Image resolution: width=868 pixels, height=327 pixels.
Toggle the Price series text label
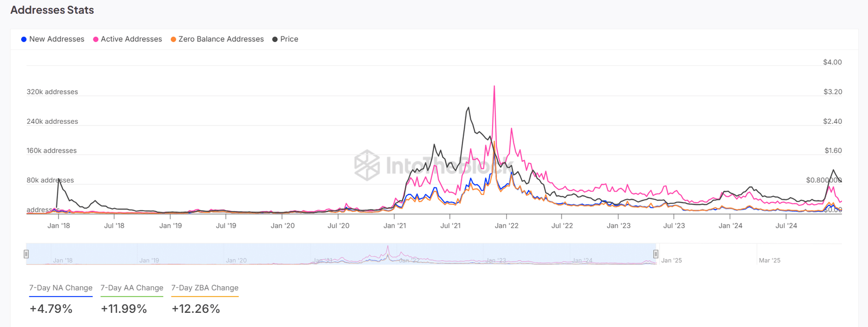tap(289, 39)
